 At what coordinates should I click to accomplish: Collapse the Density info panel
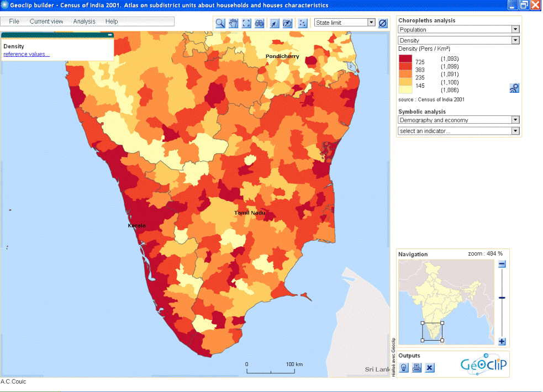(x=110, y=35)
